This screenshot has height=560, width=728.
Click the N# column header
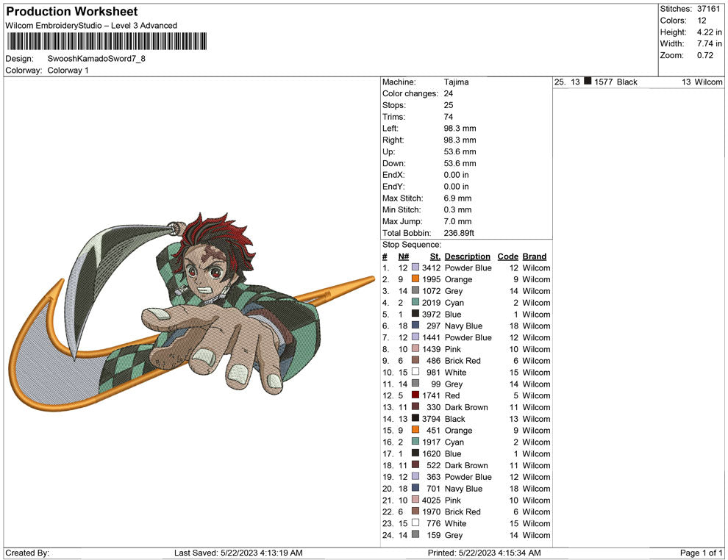(403, 256)
